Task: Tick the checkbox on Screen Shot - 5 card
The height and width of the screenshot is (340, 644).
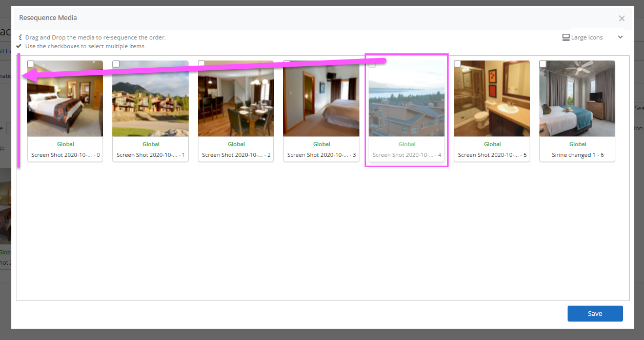Action: point(457,64)
